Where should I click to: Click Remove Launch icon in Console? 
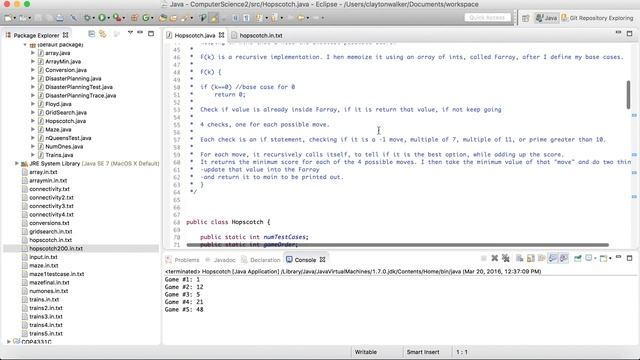pyautogui.click(x=495, y=258)
